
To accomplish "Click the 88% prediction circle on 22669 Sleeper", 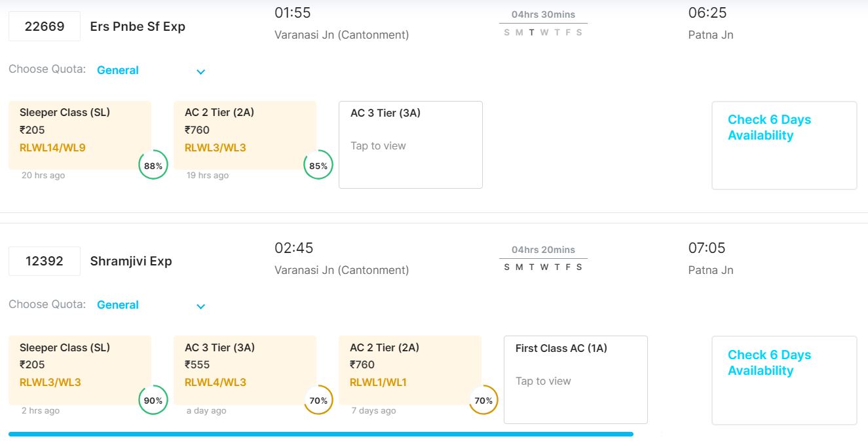I will pyautogui.click(x=153, y=165).
